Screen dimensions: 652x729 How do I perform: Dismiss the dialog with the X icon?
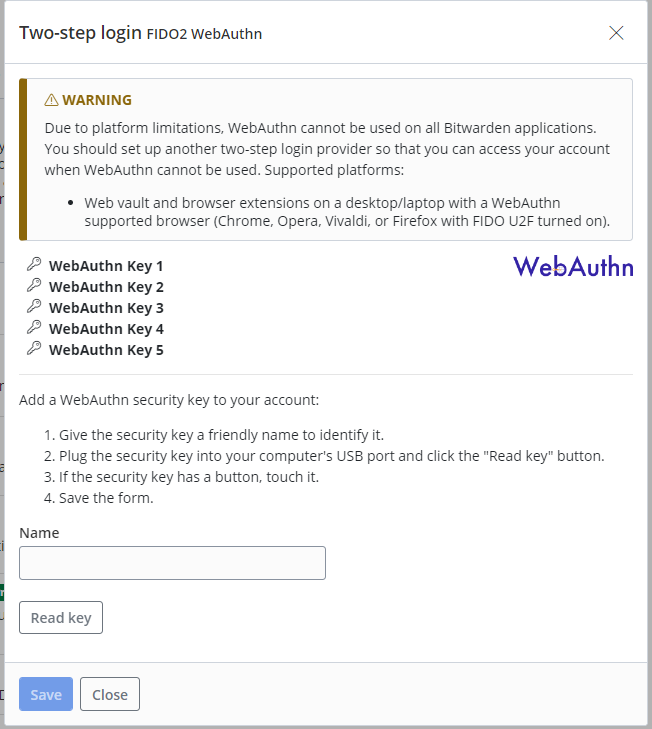(616, 33)
